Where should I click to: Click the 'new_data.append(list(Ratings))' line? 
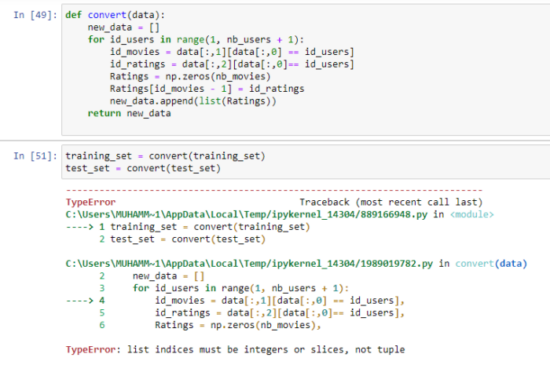click(193, 101)
